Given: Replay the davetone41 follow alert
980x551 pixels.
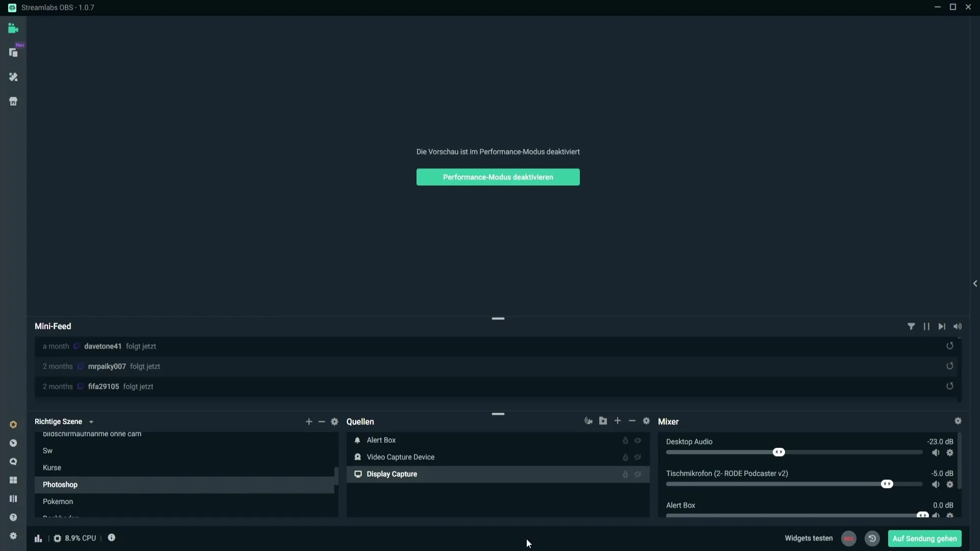Looking at the screenshot, I should pos(950,346).
